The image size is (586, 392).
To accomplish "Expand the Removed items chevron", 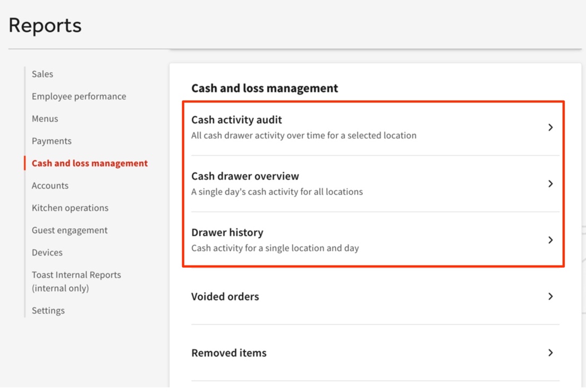I will pyautogui.click(x=551, y=353).
